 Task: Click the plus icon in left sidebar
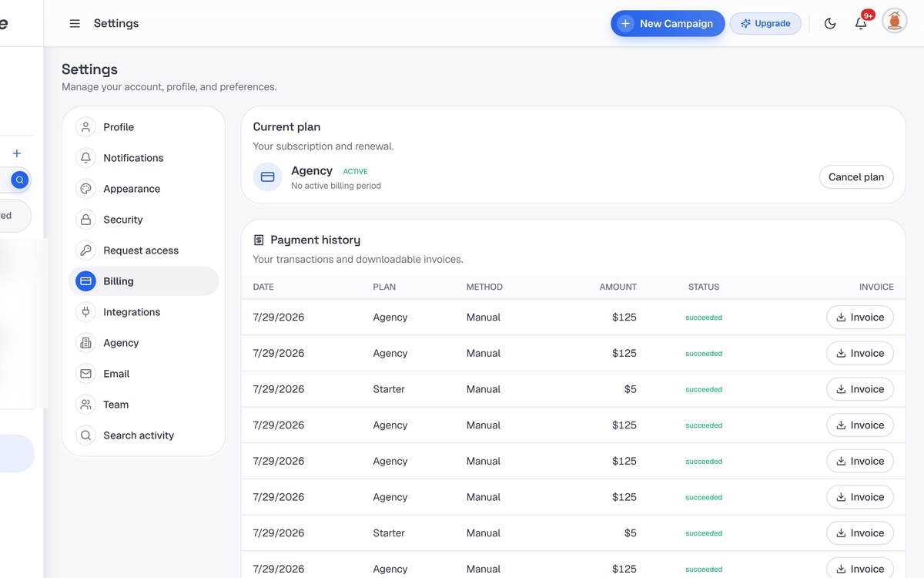point(17,153)
